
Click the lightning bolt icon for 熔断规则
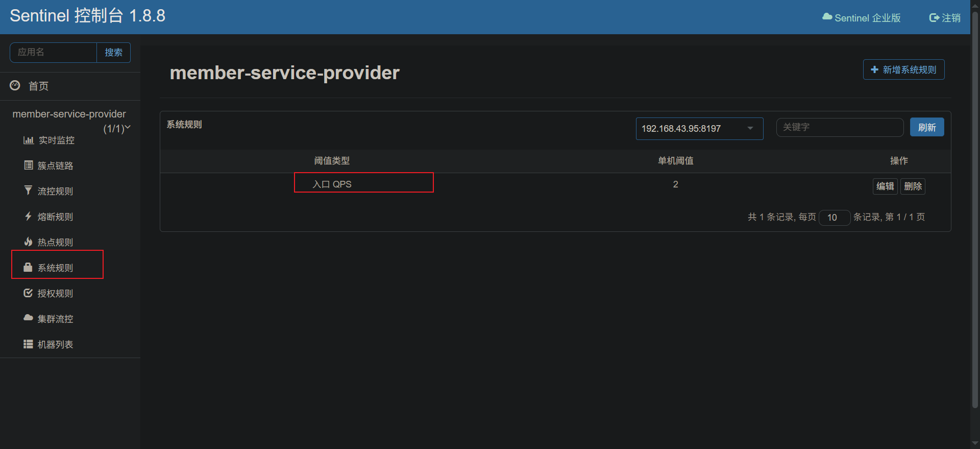pos(29,217)
